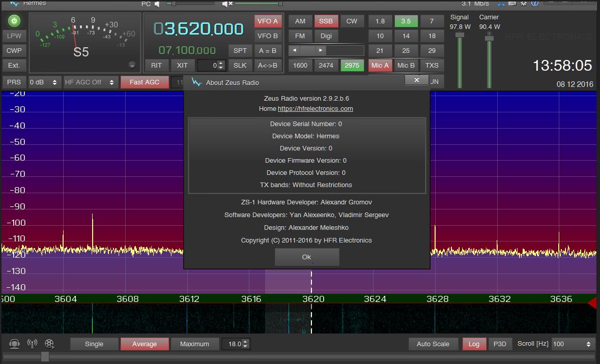The image size is (600, 364).
Task: Click the bottom horizontal scrollbar thumb
Action: click(x=45, y=357)
